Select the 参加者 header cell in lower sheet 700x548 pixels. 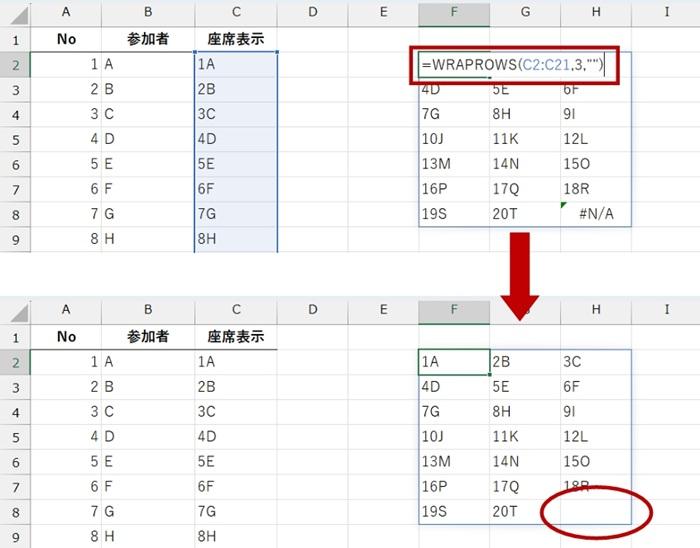pyautogui.click(x=148, y=337)
